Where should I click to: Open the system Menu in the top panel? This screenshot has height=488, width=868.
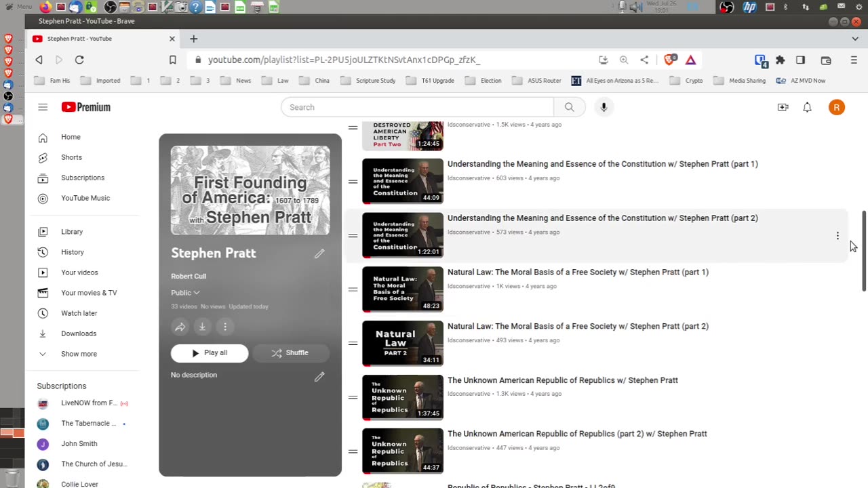(x=17, y=7)
